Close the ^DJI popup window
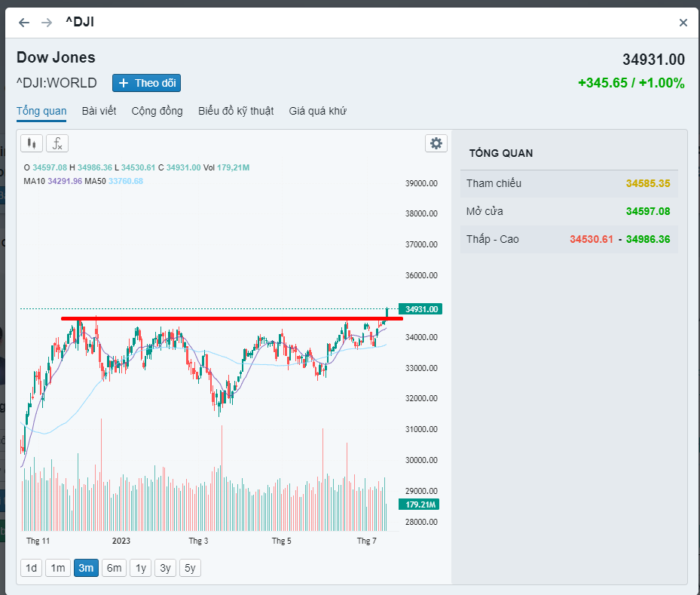Screen dimensions: 700x595 point(683,23)
